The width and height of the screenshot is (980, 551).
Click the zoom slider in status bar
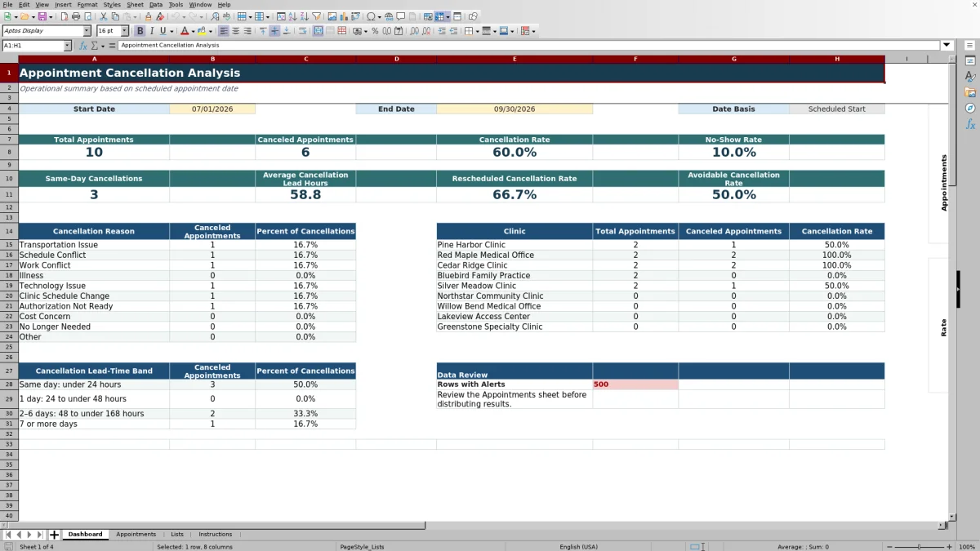tap(919, 547)
